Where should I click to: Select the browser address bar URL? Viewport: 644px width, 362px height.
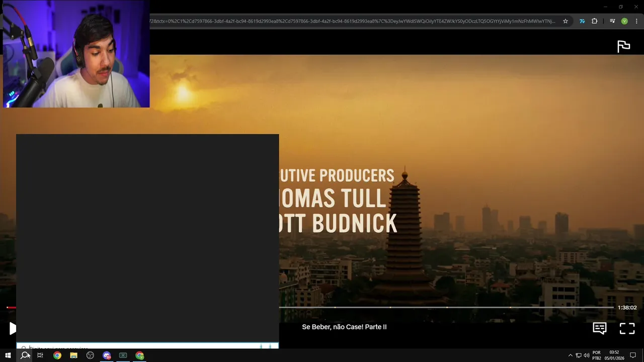353,21
